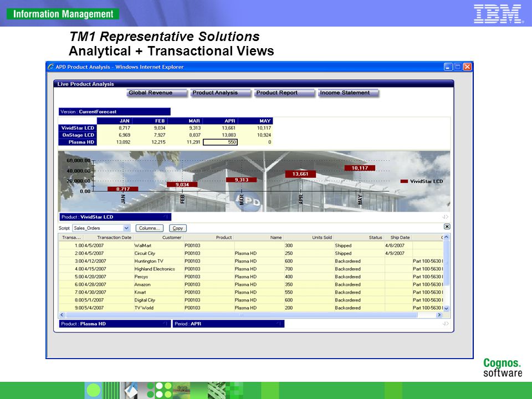Click the grid's left scroll arrow

pos(62,315)
